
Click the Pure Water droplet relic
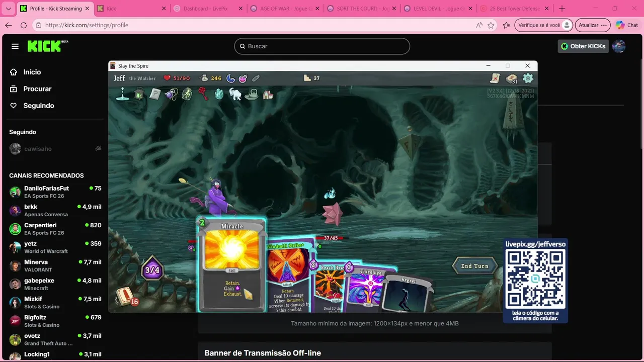pyautogui.click(x=122, y=94)
